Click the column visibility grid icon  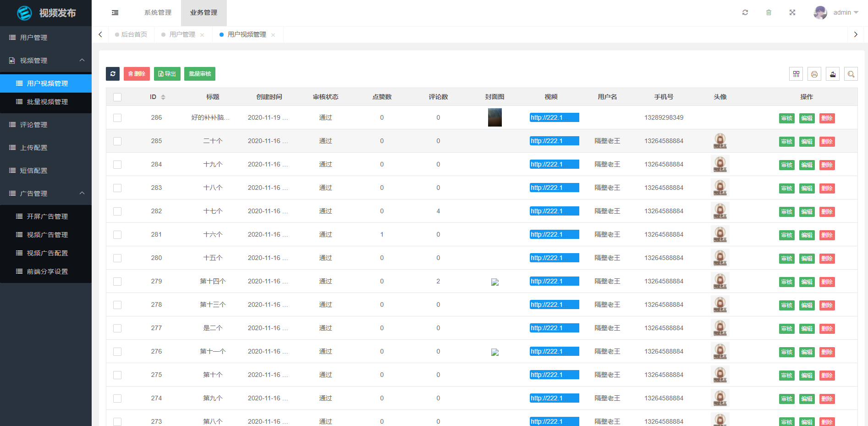coord(796,74)
